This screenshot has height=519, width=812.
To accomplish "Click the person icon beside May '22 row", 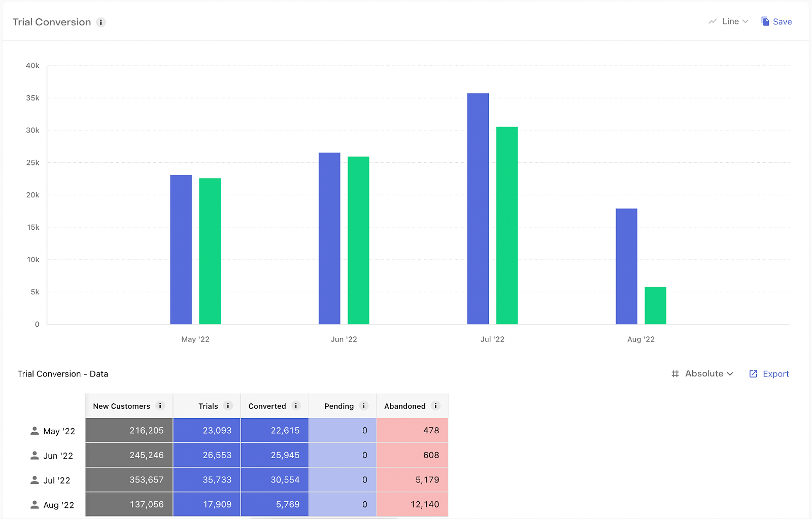I will pyautogui.click(x=35, y=431).
